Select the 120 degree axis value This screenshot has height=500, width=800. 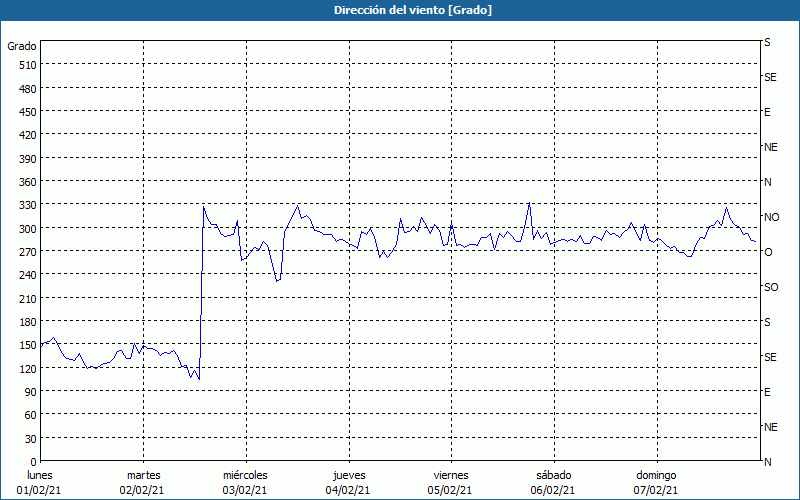click(28, 368)
